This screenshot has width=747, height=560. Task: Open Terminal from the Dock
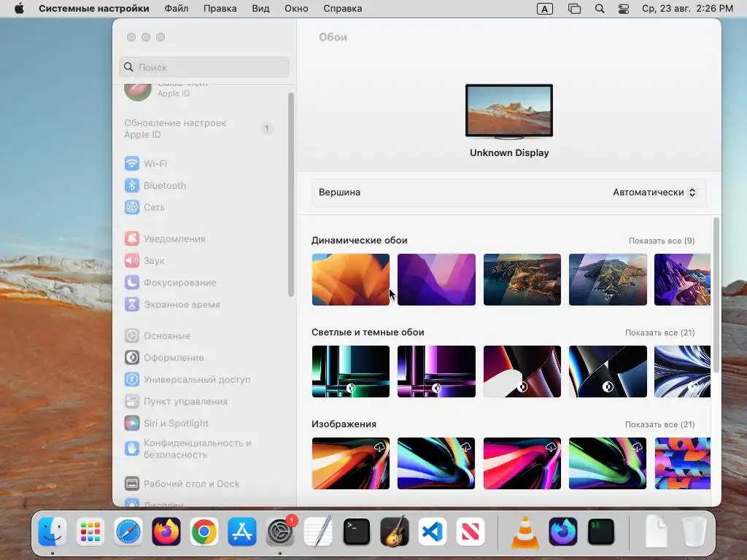click(x=356, y=532)
